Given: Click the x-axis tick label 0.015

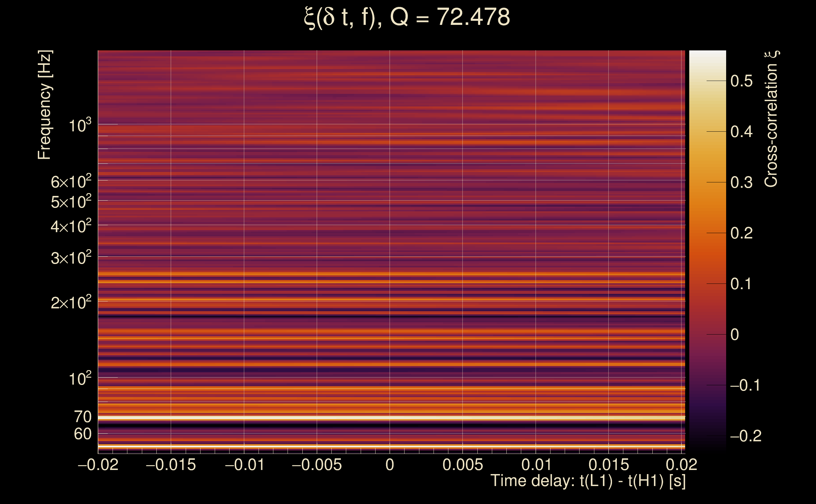Looking at the screenshot, I should (609, 465).
